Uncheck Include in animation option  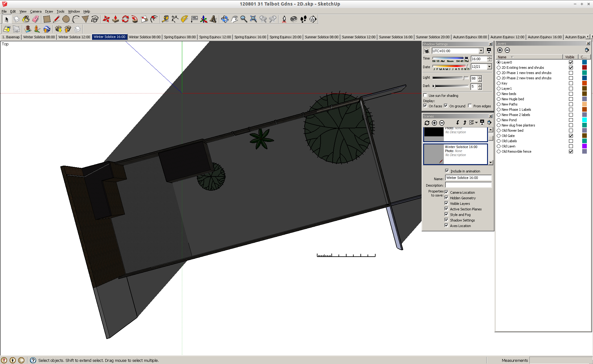(x=447, y=171)
